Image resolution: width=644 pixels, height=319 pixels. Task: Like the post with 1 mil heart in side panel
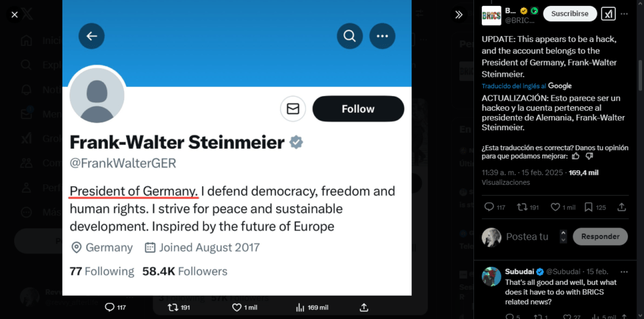coord(555,207)
